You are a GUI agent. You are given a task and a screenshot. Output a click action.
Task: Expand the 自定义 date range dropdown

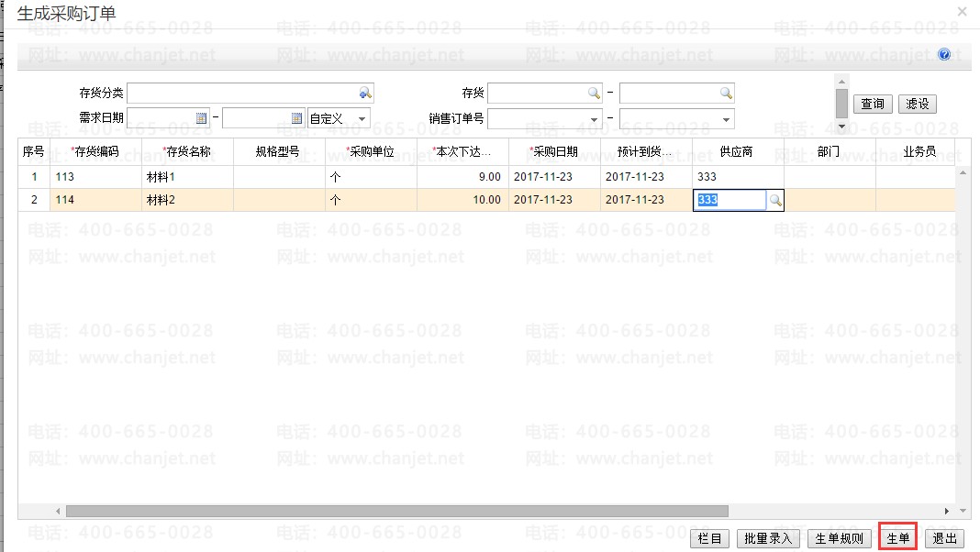tap(362, 118)
